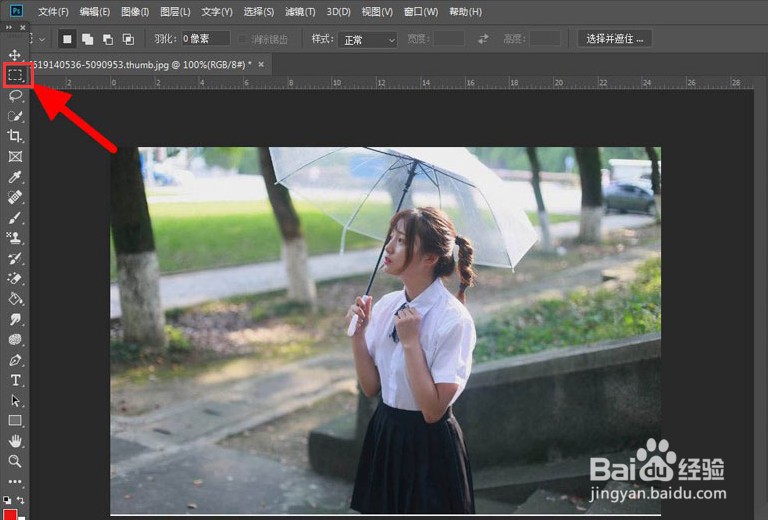Select the Pen tool
768x520 pixels.
15,360
